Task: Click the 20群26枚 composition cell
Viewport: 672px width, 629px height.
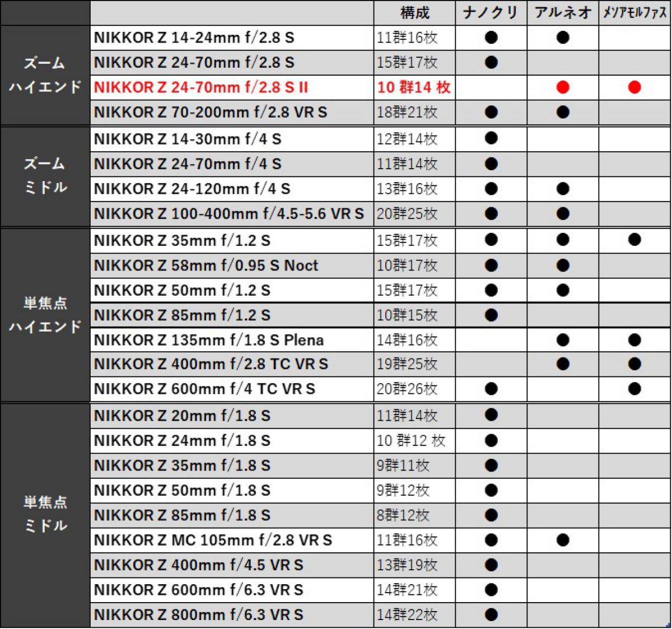Action: [x=414, y=389]
